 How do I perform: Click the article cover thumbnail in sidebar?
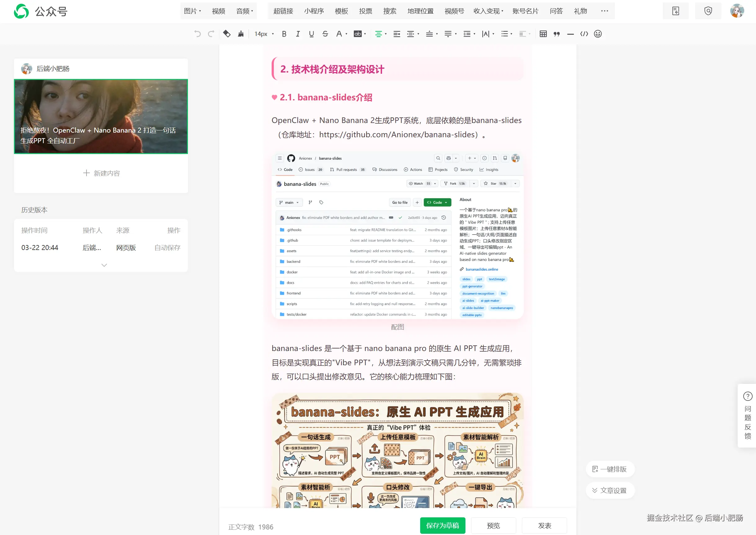coord(101,116)
